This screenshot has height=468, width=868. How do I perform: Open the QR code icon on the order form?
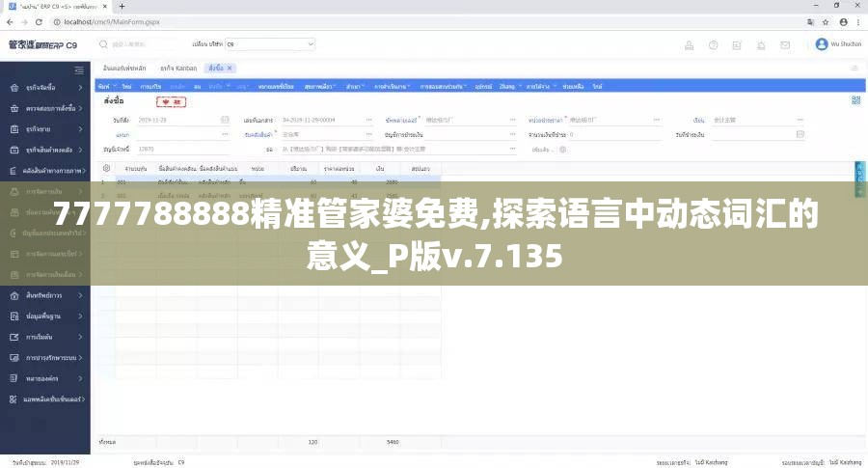coord(855,100)
